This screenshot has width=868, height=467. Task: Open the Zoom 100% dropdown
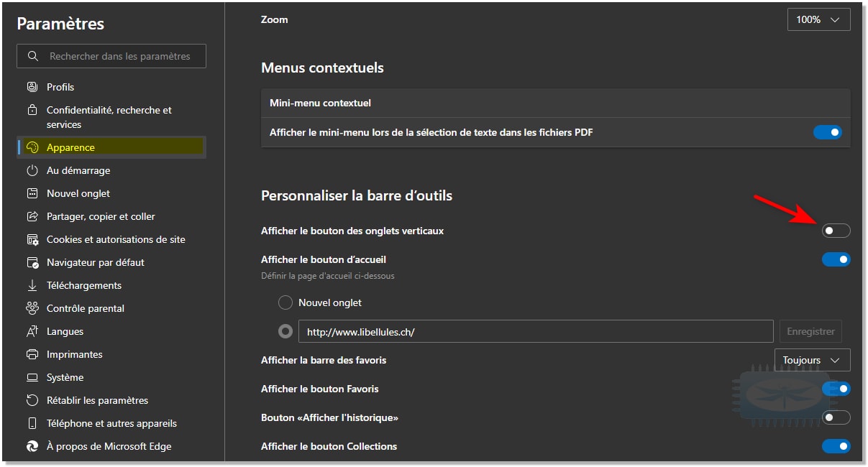818,19
